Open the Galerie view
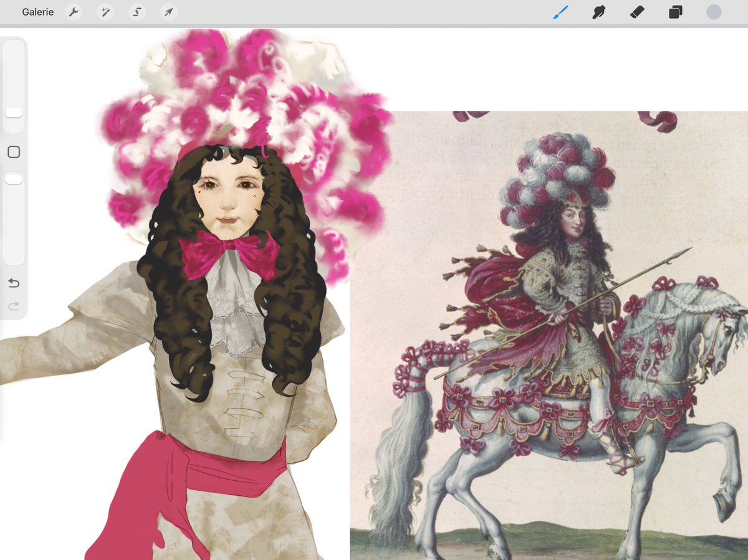 [37, 12]
